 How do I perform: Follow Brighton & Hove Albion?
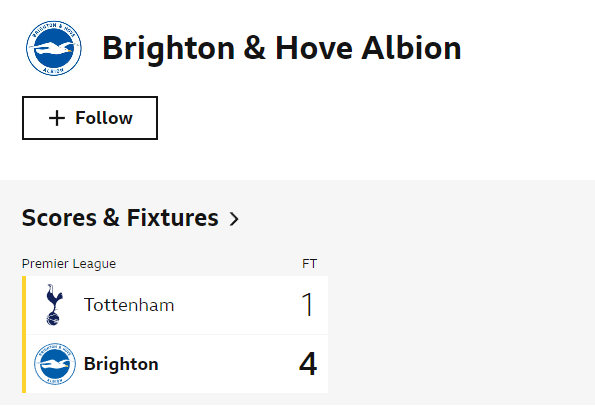point(90,118)
